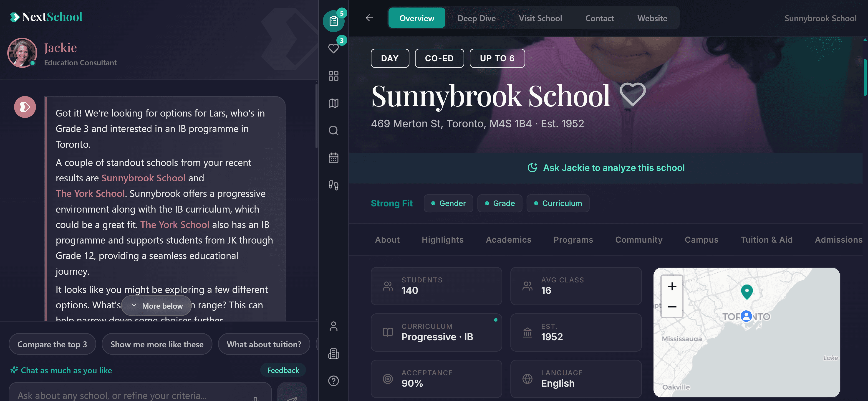Click the building icon in sidebar
The image size is (868, 401).
point(333,353)
